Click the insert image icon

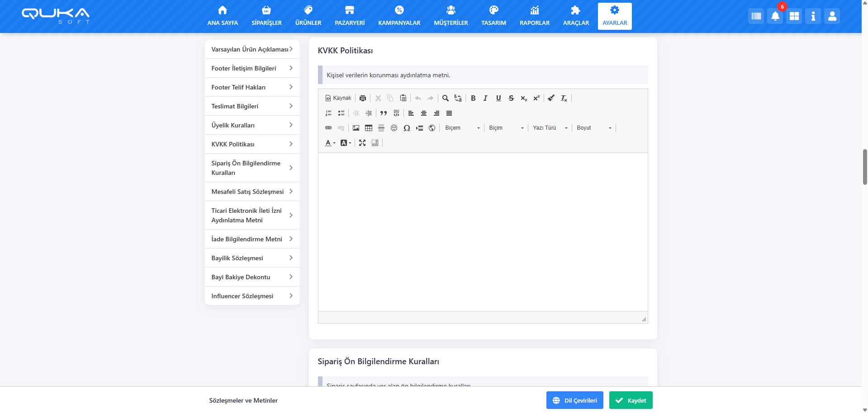point(356,128)
